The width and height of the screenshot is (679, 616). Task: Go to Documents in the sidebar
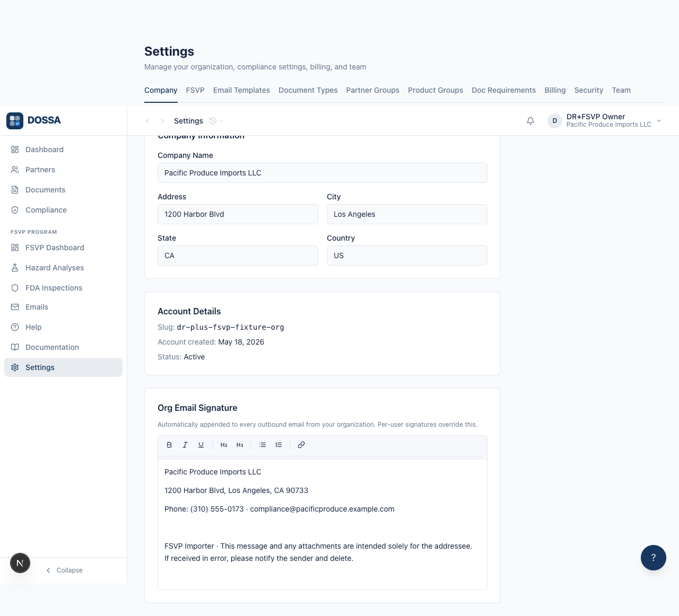pos(63,190)
